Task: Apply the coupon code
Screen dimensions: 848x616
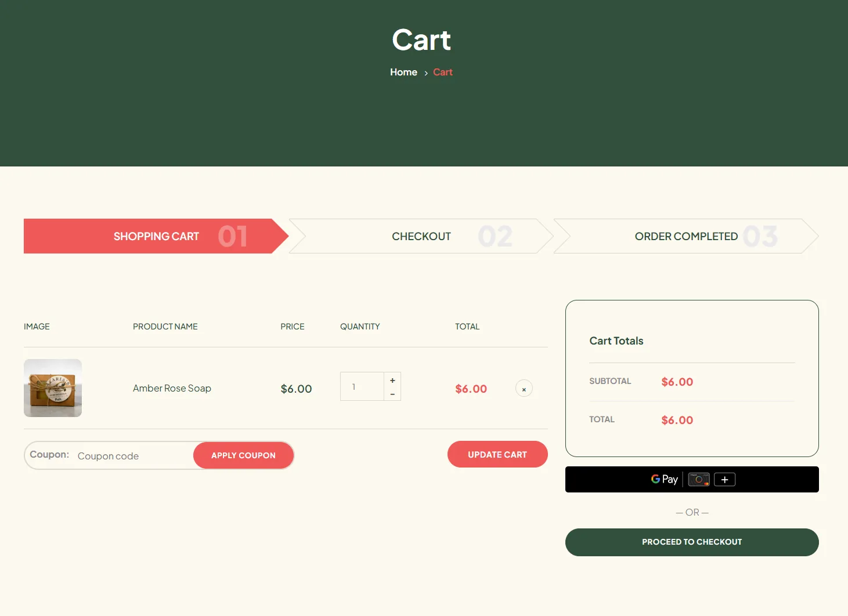Action: pos(243,455)
